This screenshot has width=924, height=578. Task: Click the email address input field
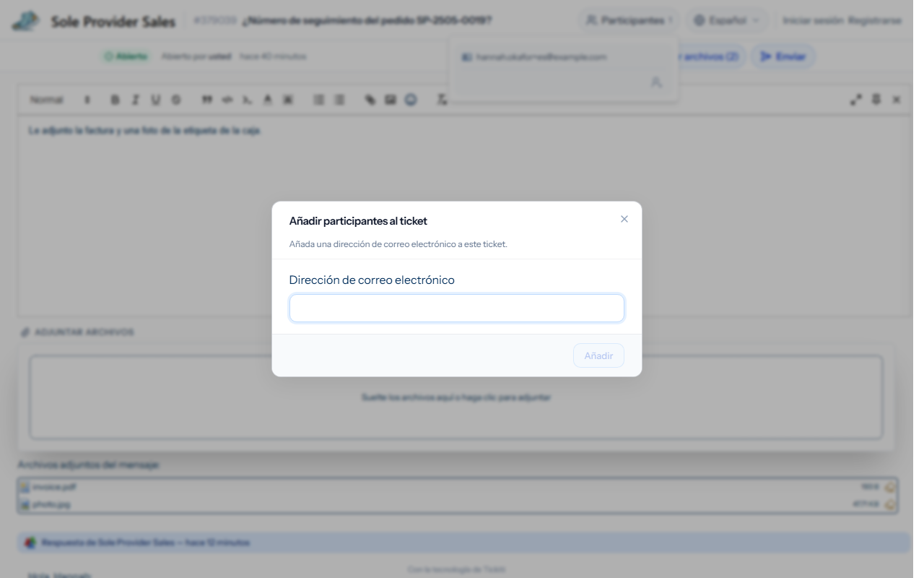tap(456, 308)
